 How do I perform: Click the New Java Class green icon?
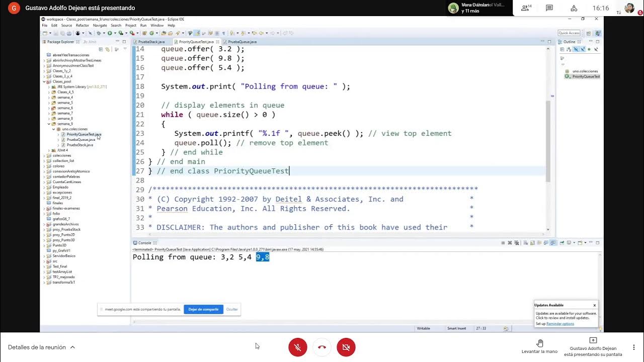(151, 33)
